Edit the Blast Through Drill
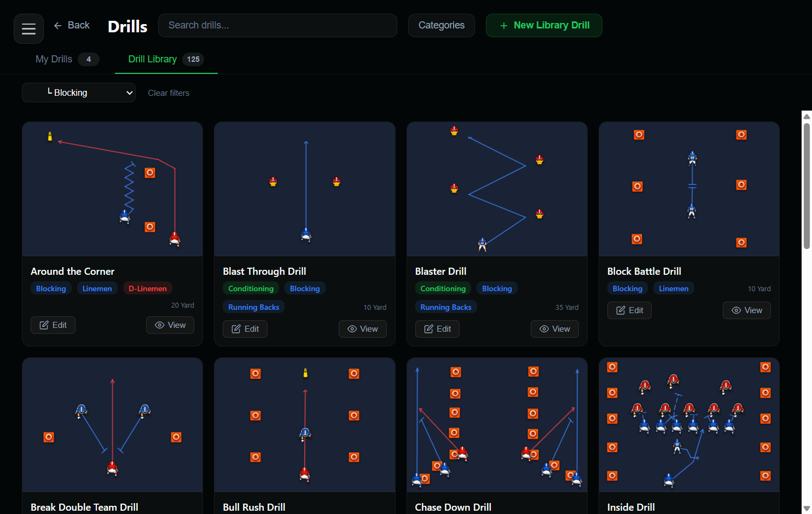The image size is (812, 514). 245,329
